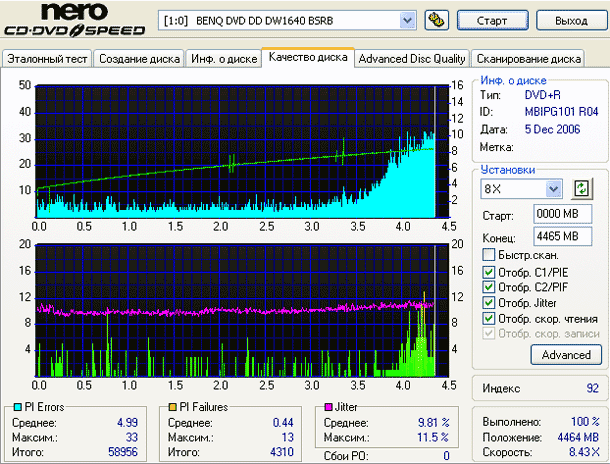The height and width of the screenshot is (464, 610).
Task: Click the cyan PI Errors legend square
Action: click(x=16, y=407)
